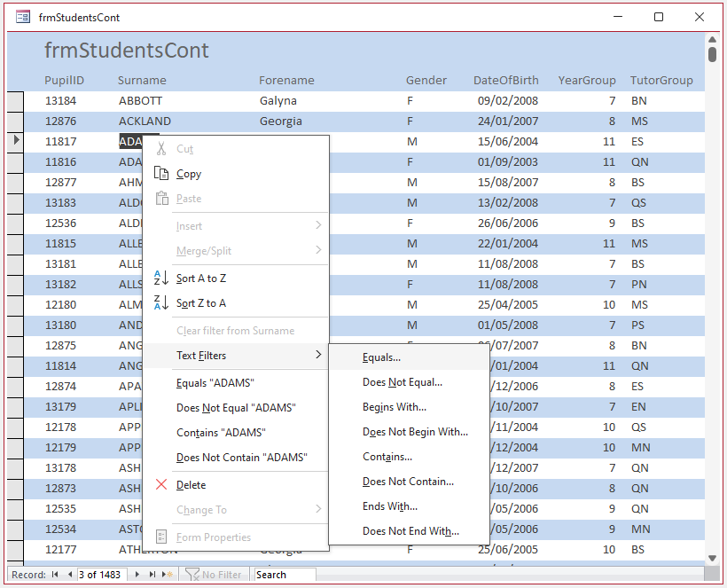Expand the Text Filters submenu arrow
The height and width of the screenshot is (588, 727).
pos(318,355)
